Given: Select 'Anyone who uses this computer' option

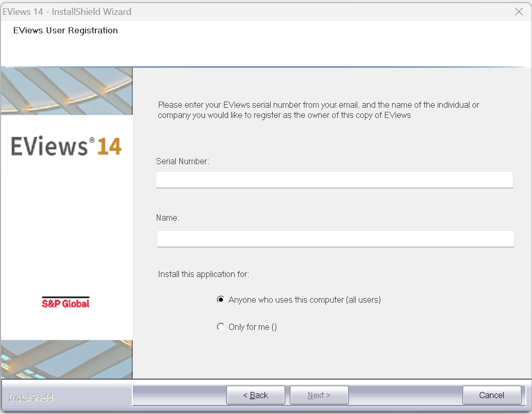Looking at the screenshot, I should pos(220,300).
